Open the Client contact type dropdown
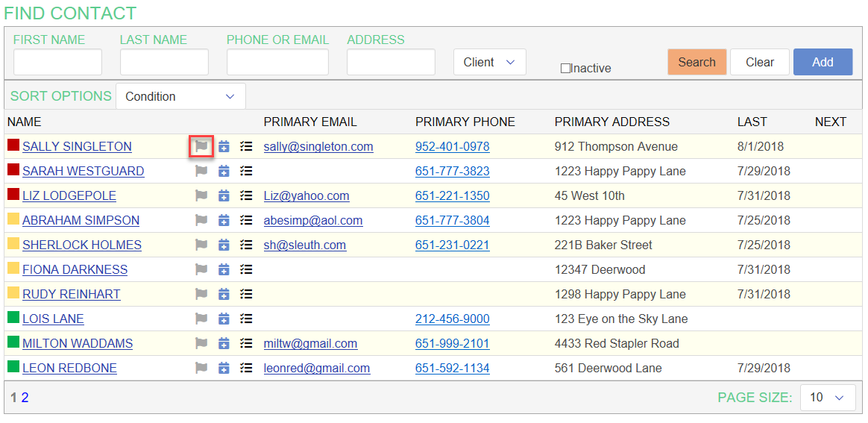 pos(489,63)
